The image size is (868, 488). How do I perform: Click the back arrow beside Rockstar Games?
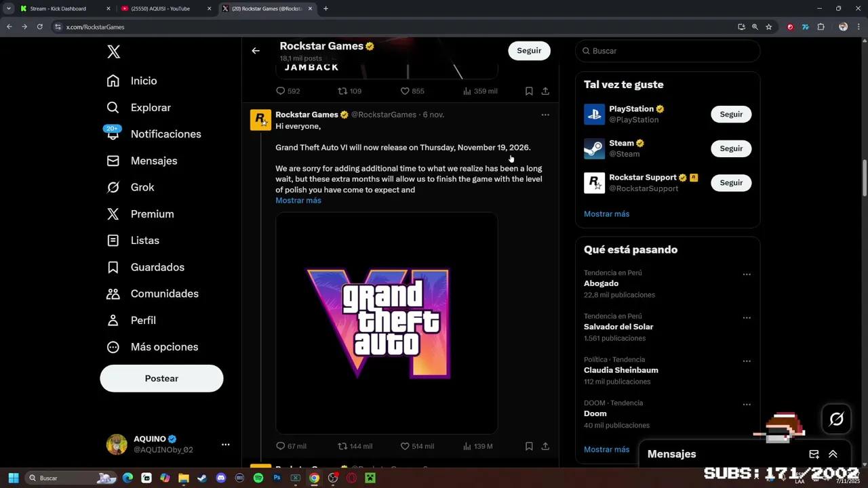click(x=256, y=51)
